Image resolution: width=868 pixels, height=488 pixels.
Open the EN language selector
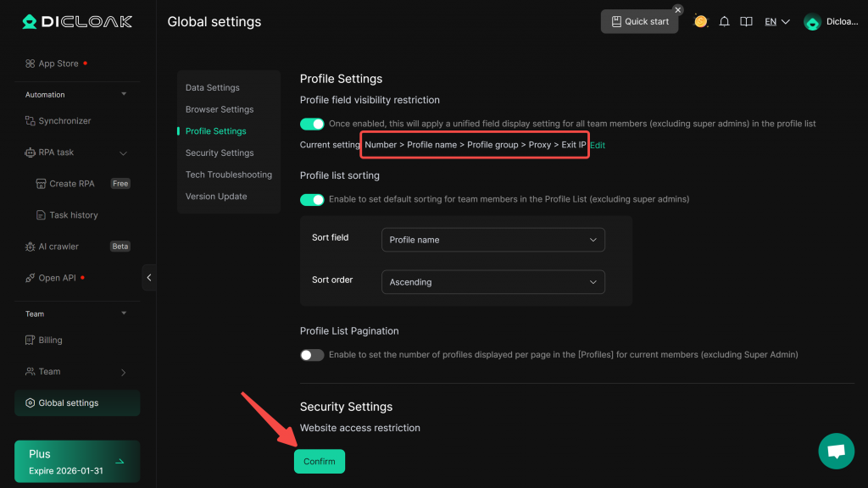point(776,22)
